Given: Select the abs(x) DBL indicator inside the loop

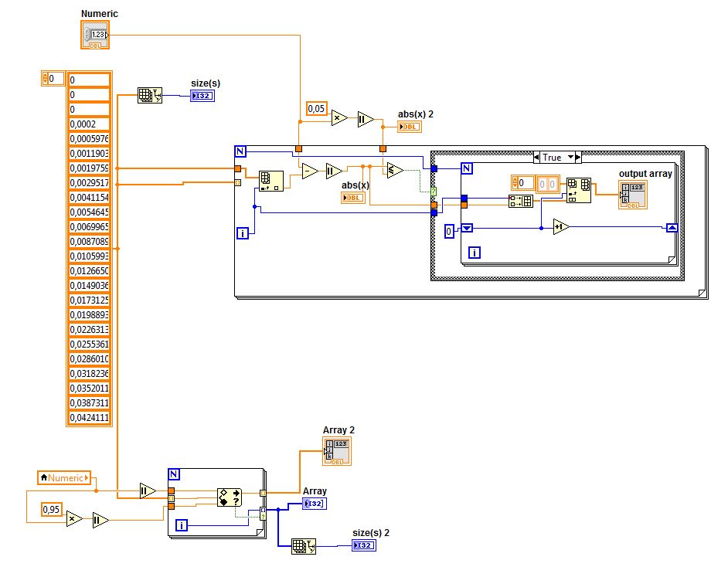Looking at the screenshot, I should click(353, 198).
